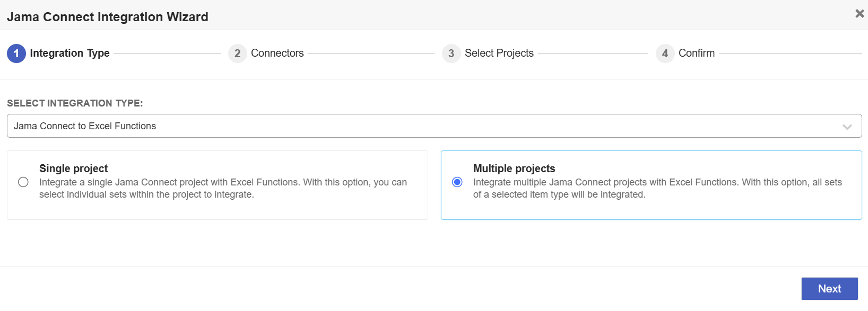This screenshot has height=311, width=868.
Task: Select the Single project radio button
Action: click(x=23, y=182)
